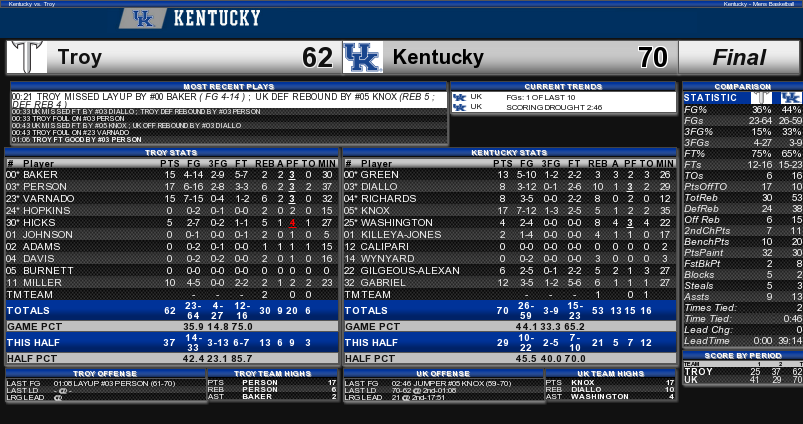Select Baker's row in Troy stats
Viewport: 803px width, 424px height.
tap(171, 175)
